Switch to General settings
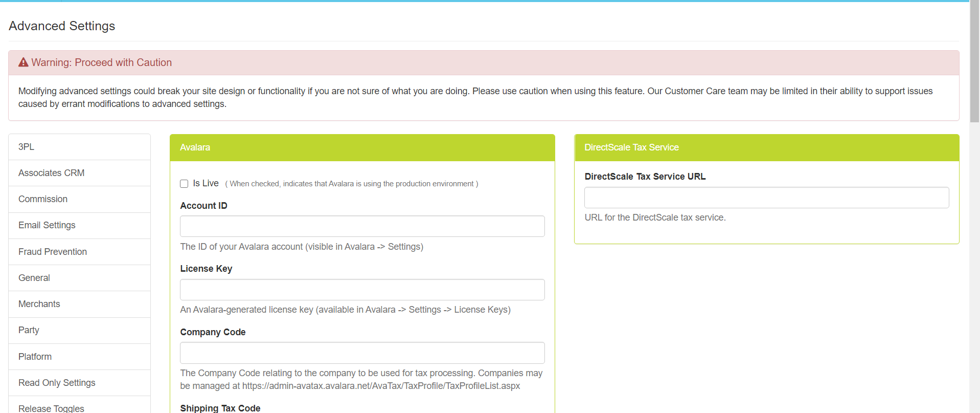 click(x=34, y=278)
